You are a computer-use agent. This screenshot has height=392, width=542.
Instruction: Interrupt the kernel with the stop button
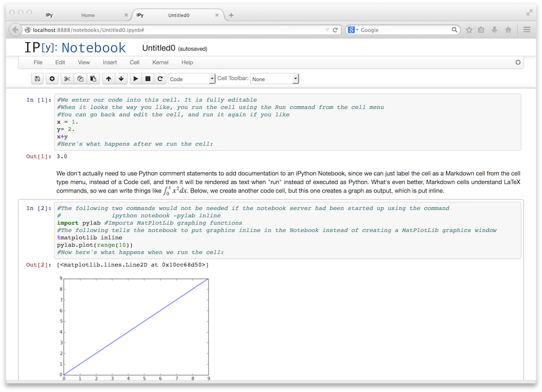(148, 79)
